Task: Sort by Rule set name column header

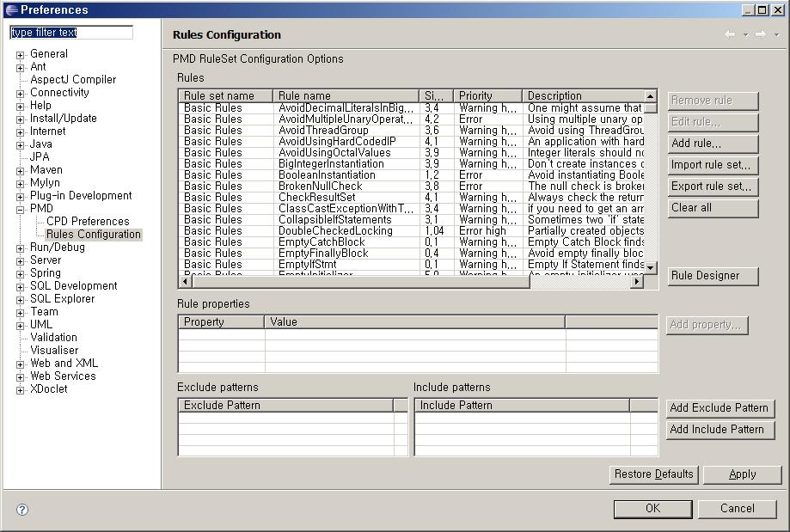Action: (226, 95)
